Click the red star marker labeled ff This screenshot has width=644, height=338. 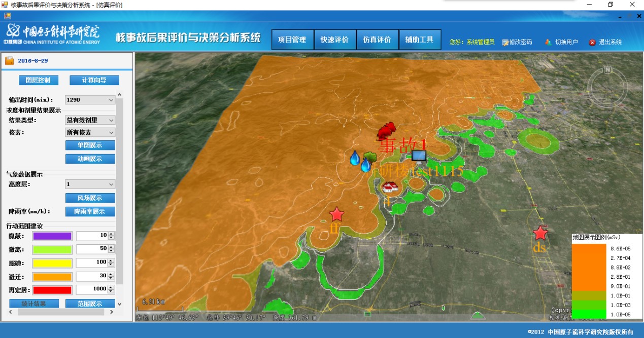[x=336, y=214]
